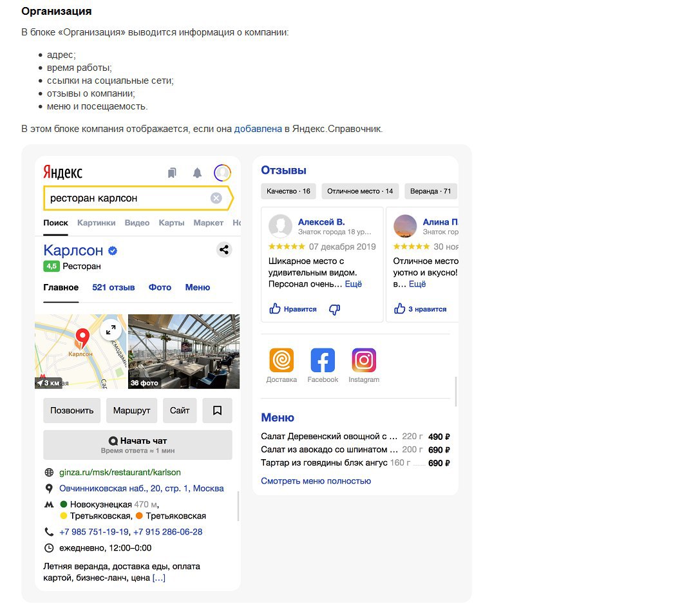
Task: Click the phone icon beside numbers
Action: click(x=49, y=532)
